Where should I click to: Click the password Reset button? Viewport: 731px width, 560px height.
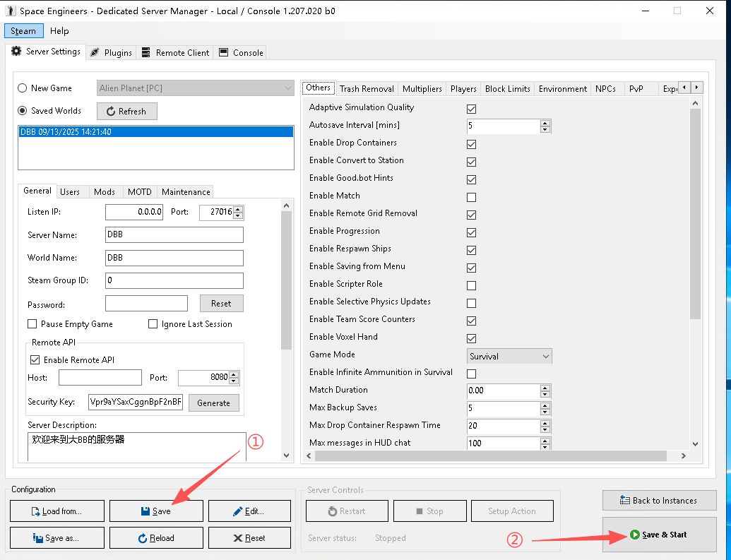click(x=221, y=304)
